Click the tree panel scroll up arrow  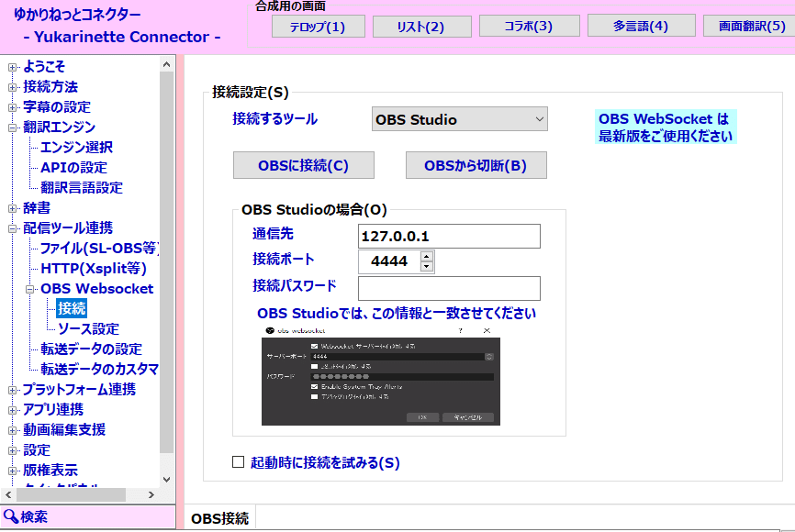[x=167, y=64]
